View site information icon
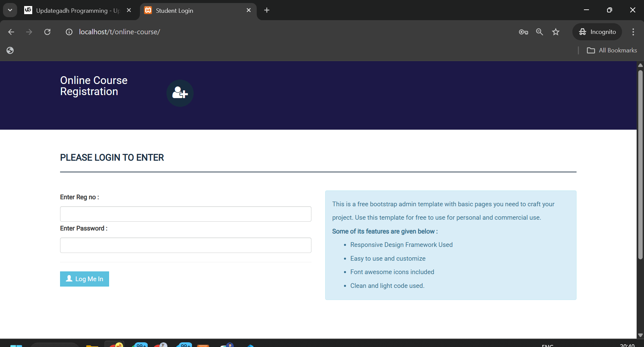The image size is (644, 347). click(69, 32)
